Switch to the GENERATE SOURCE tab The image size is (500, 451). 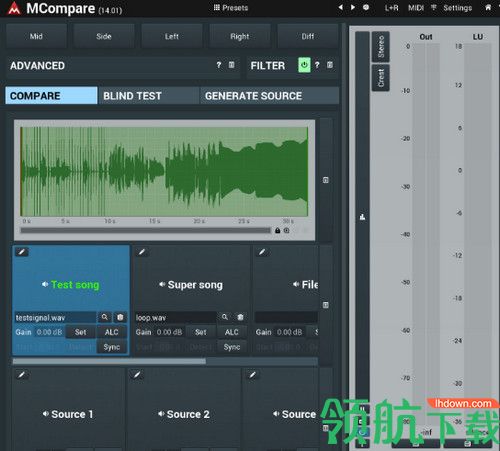pos(270,96)
